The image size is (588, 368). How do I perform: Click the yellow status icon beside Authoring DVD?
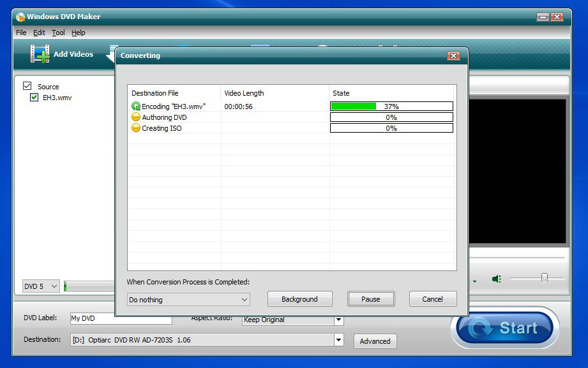click(136, 117)
